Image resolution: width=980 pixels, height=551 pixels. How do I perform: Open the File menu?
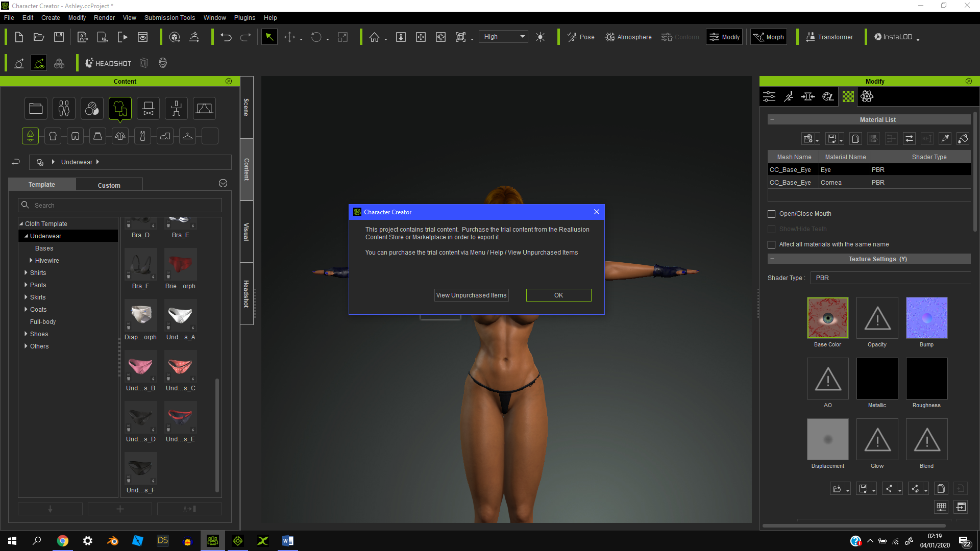click(x=9, y=17)
